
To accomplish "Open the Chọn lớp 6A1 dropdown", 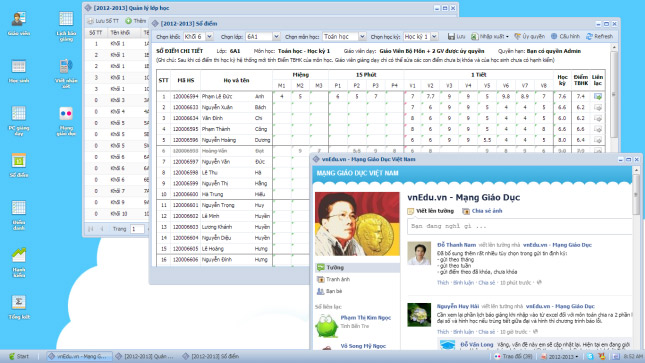I will (276, 37).
